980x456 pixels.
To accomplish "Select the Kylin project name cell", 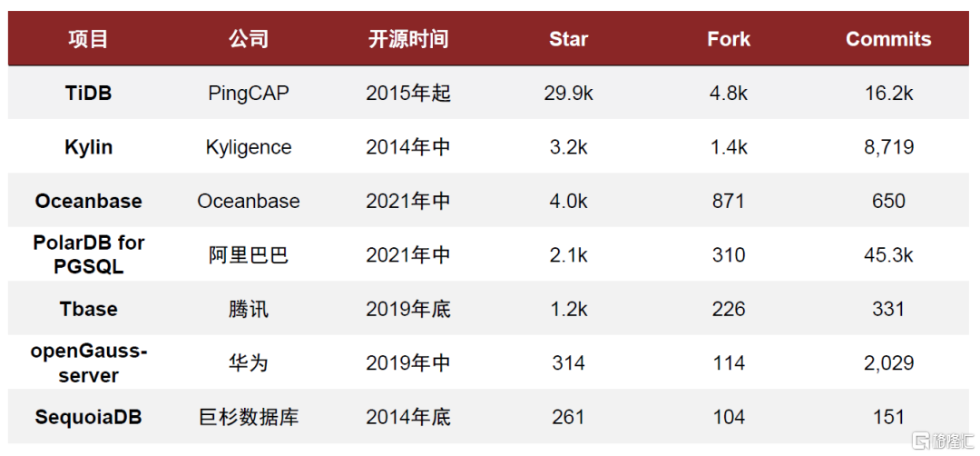I will [x=88, y=147].
